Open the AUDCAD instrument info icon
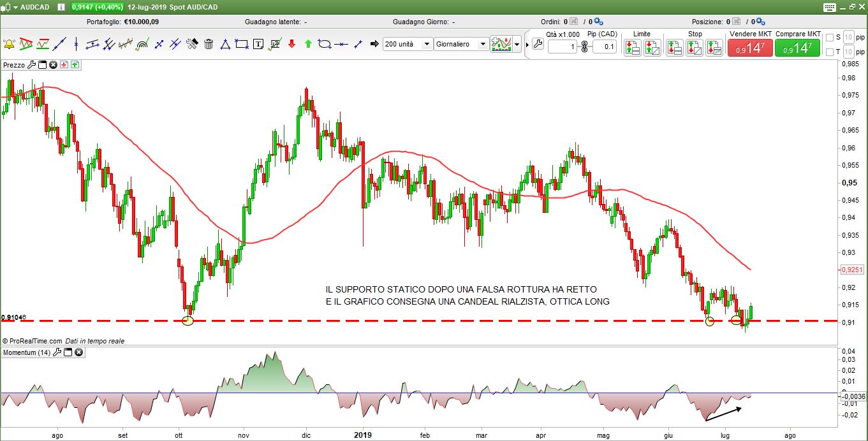 tap(61, 7)
